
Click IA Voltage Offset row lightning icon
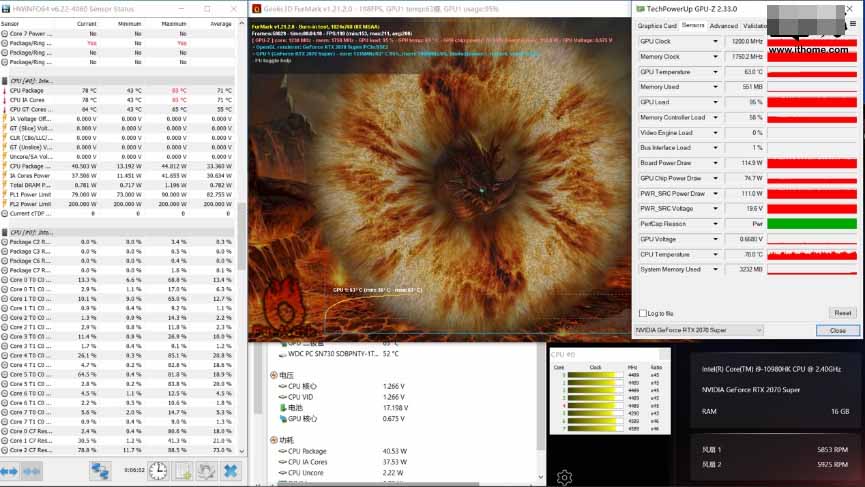[5, 119]
